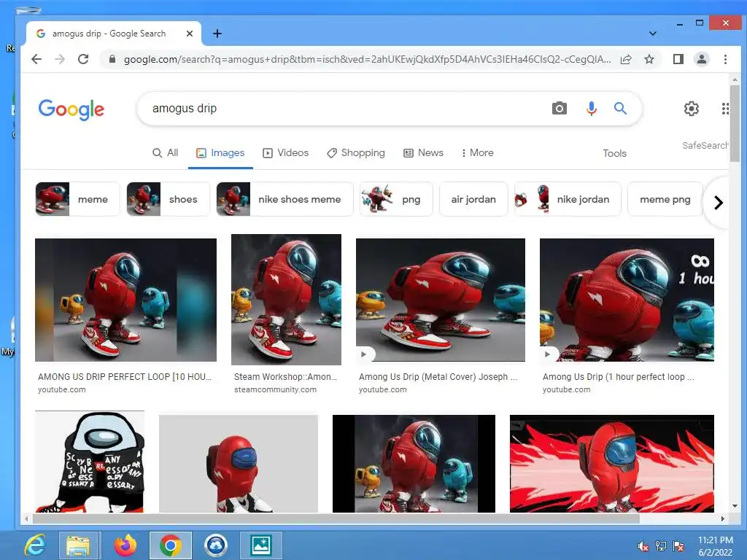The image size is (747, 560).
Task: Open the AMONG US DRIP PERFECT LOOP title link
Action: pyautogui.click(x=125, y=377)
